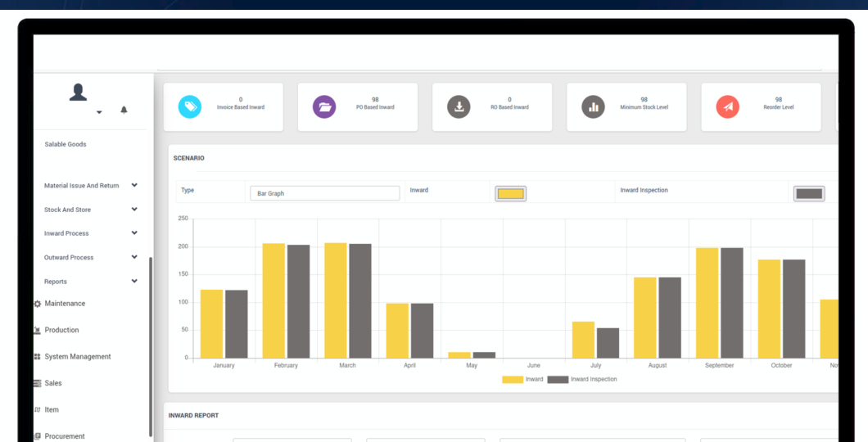Click the Invoice Based Inward tag icon
The height and width of the screenshot is (442, 868).
click(x=190, y=106)
